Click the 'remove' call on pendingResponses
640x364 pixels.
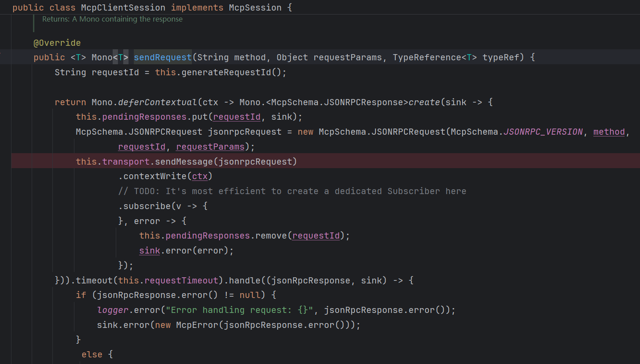[271, 235]
